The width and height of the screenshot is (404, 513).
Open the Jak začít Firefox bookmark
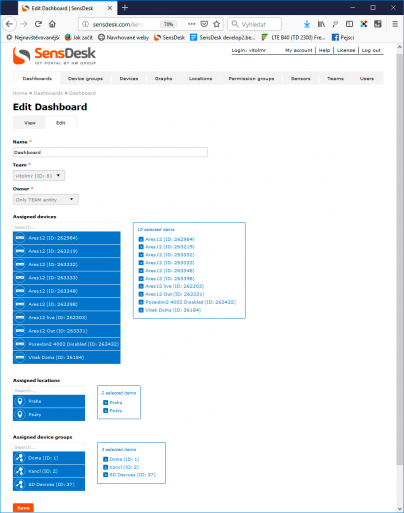point(78,37)
